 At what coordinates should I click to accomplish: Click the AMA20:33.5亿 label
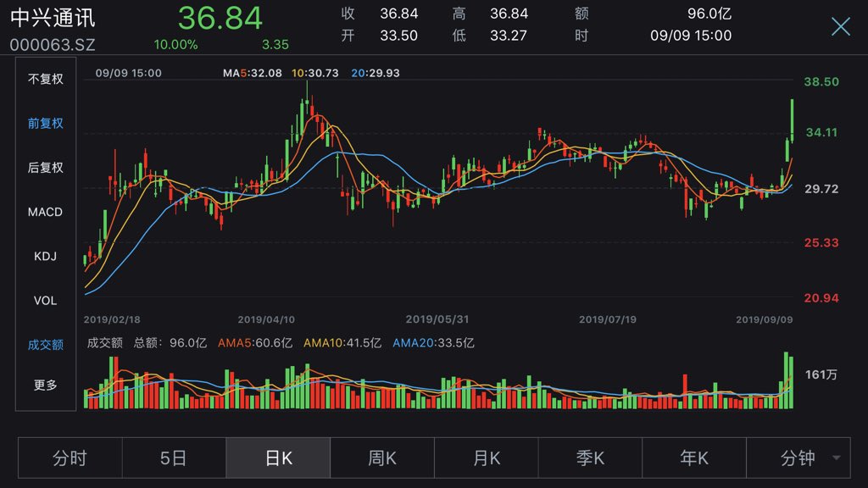coord(433,343)
